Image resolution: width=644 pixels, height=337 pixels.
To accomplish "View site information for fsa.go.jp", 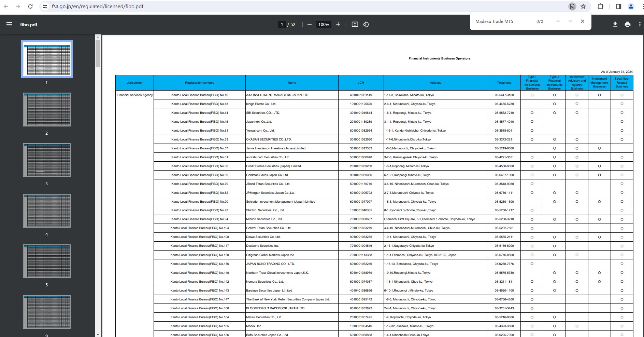I will [x=45, y=6].
